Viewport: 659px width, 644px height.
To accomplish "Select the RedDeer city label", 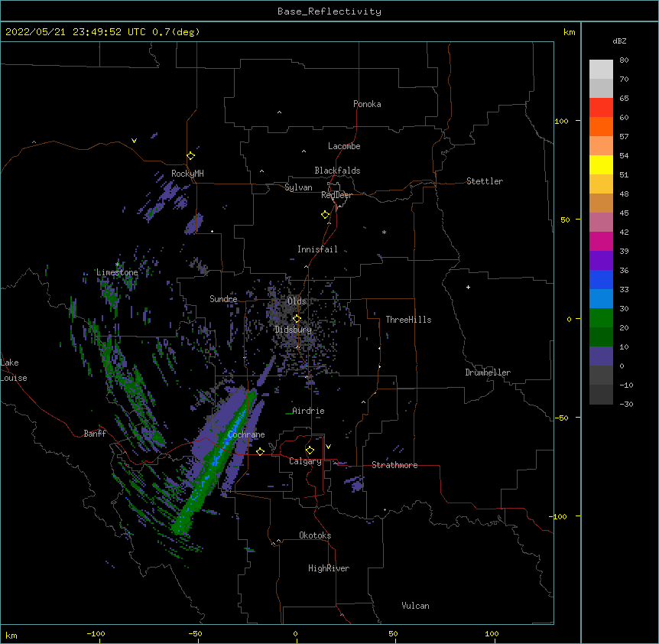I will tap(336, 195).
